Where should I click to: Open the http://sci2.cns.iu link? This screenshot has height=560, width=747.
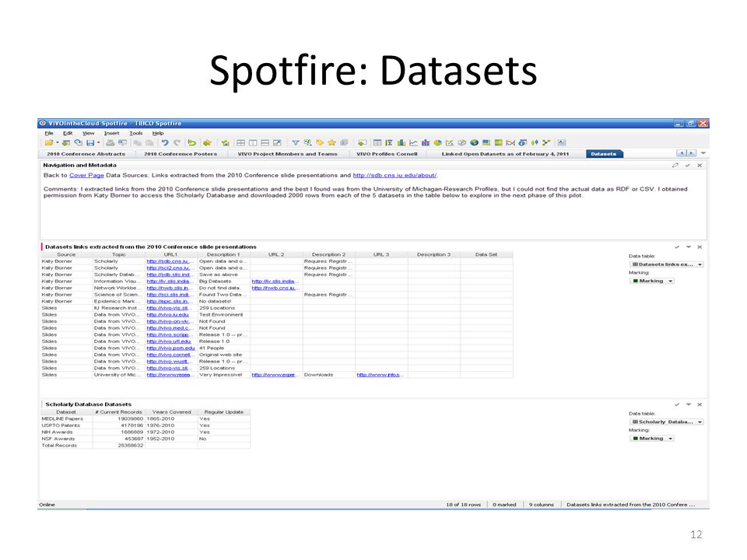pos(170,268)
